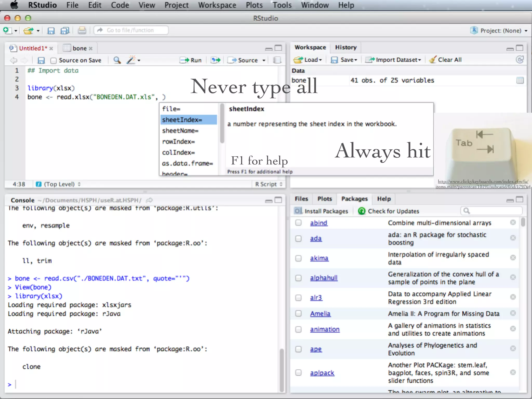
Task: Click the Open File folder icon
Action: tap(29, 31)
